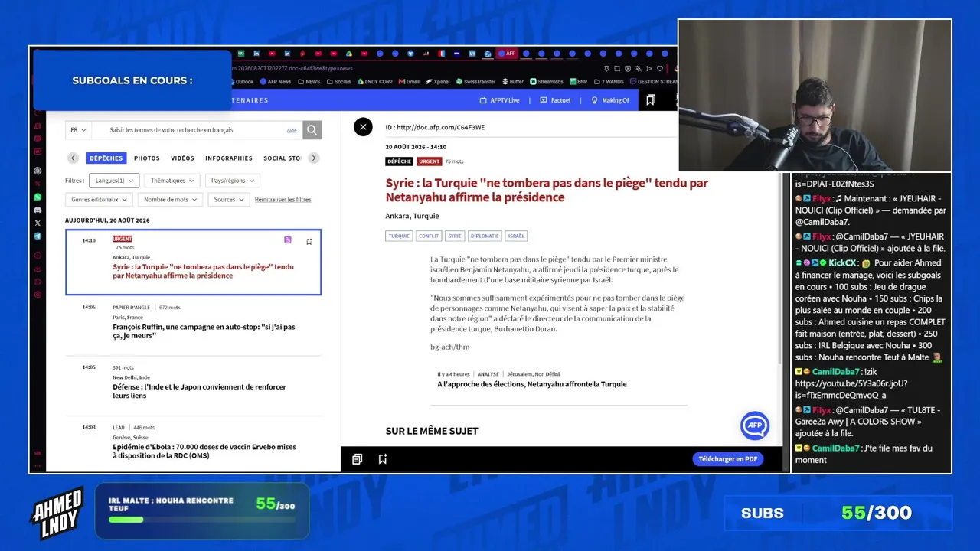980x551 pixels.
Task: Select the DÉPÊCHES tab
Action: click(106, 158)
